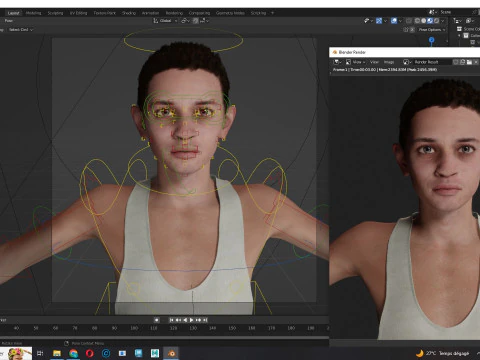This screenshot has width=480, height=360.
Task: Jump to the timeline end frame
Action: 205,320
